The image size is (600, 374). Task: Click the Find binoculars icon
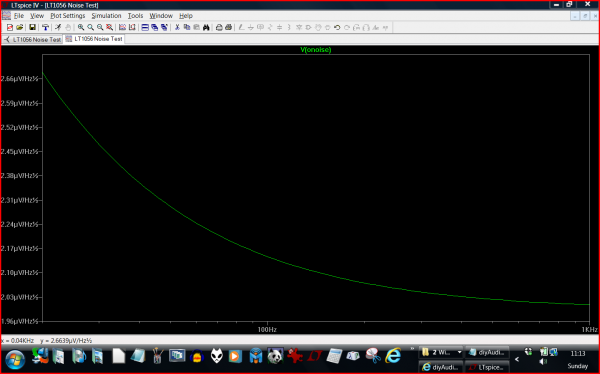click(206, 27)
